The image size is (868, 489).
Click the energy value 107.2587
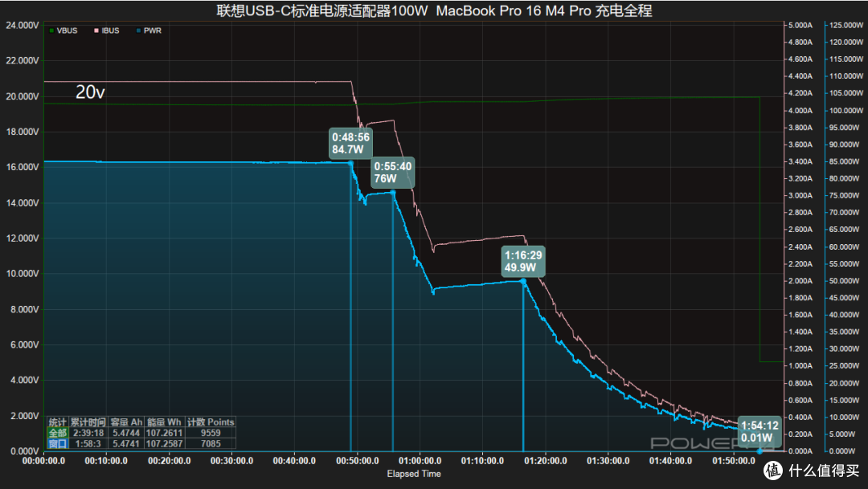point(165,444)
